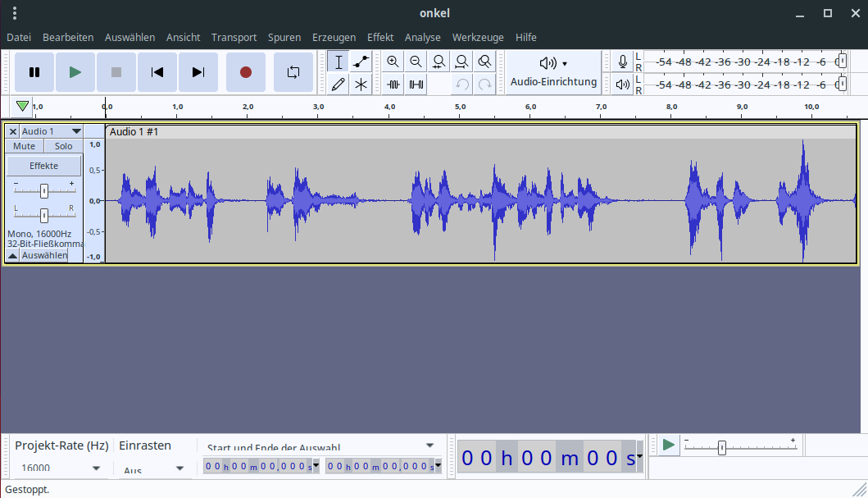Adjust the track gain slider
The image size is (868, 498).
tap(43, 190)
